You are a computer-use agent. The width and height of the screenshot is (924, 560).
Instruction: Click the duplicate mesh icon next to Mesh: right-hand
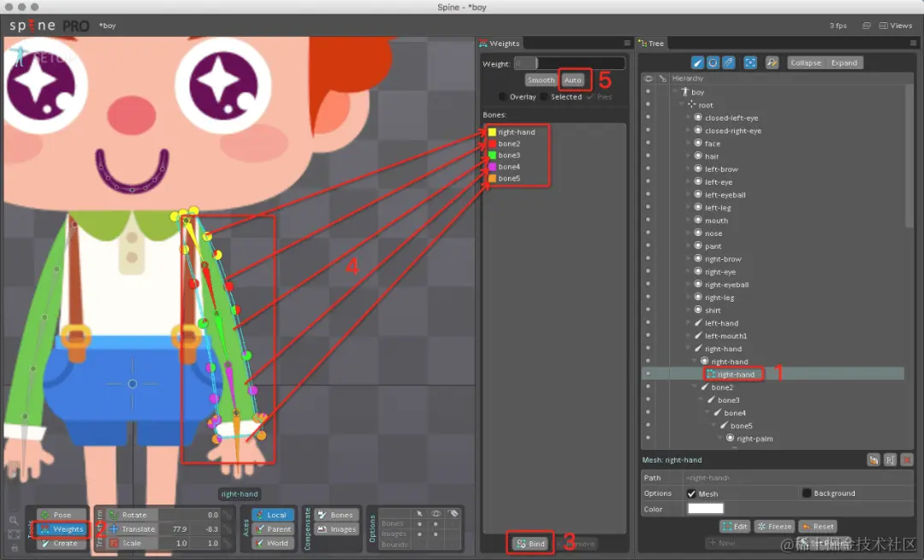(x=874, y=460)
